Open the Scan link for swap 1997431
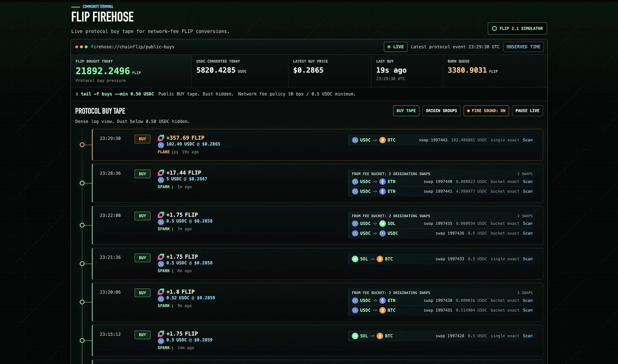Image resolution: width=618 pixels, height=364 pixels. 528,310
